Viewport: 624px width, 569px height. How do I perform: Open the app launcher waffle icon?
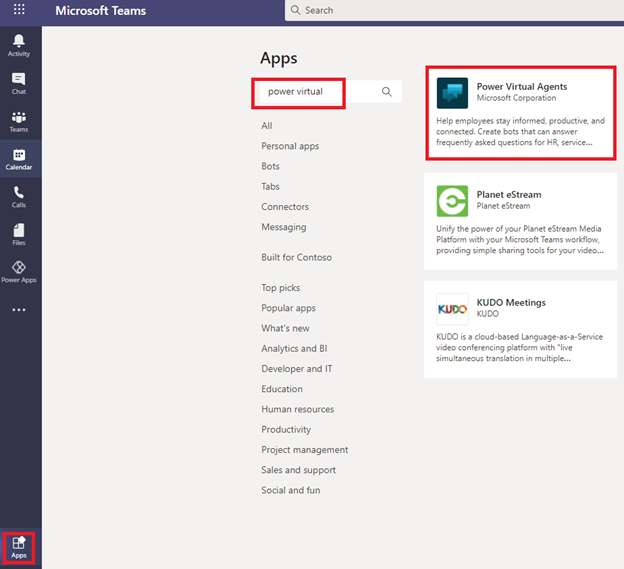pos(19,10)
